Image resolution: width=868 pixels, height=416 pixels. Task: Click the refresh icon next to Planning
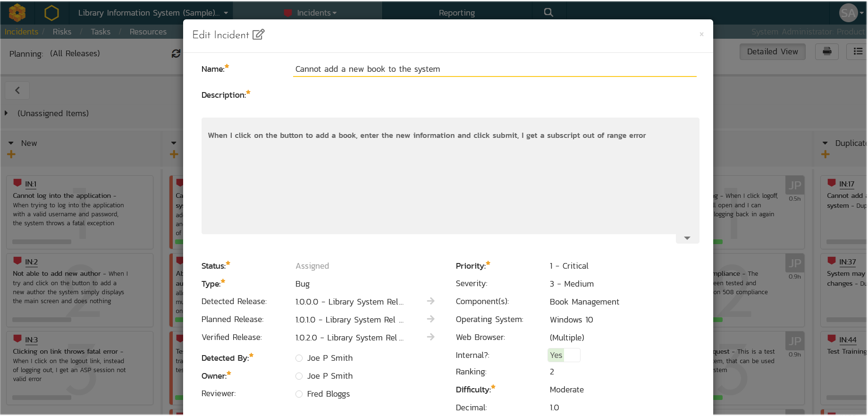tap(176, 54)
